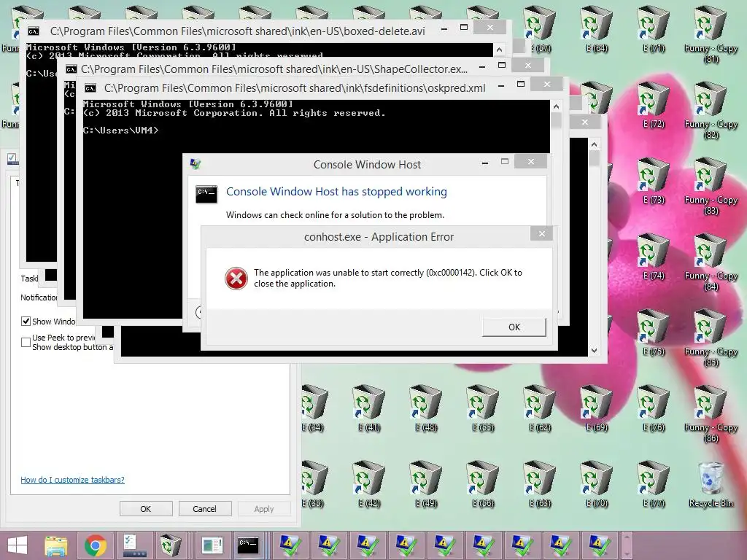Screen dimensions: 747x560
Task: Click the recycle bin shortcut on the taskbar
Action: coord(171,545)
